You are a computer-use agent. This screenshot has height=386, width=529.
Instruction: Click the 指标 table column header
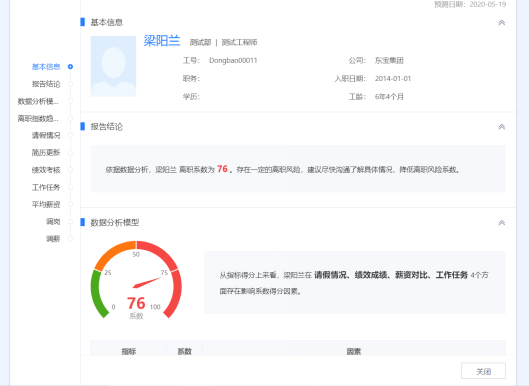pos(129,351)
